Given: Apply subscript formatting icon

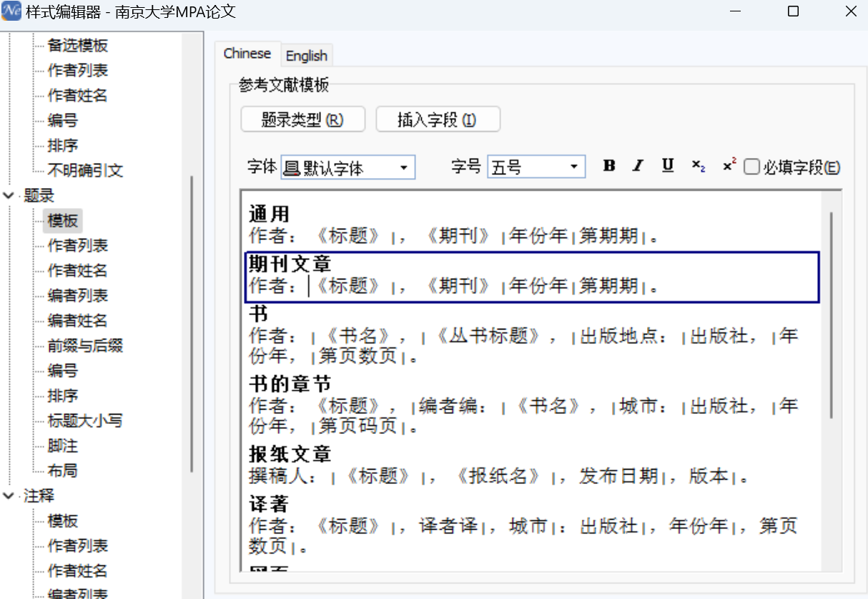Looking at the screenshot, I should point(699,166).
